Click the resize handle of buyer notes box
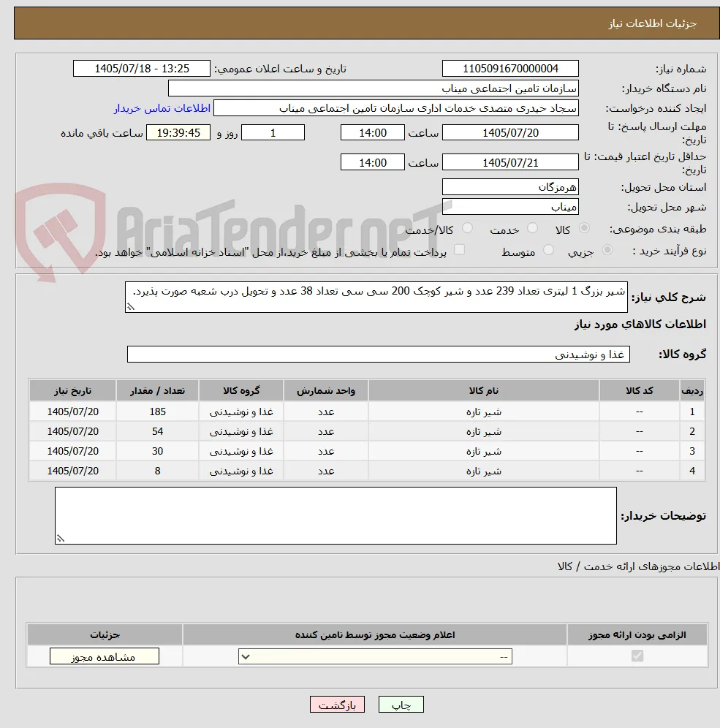 [61, 538]
